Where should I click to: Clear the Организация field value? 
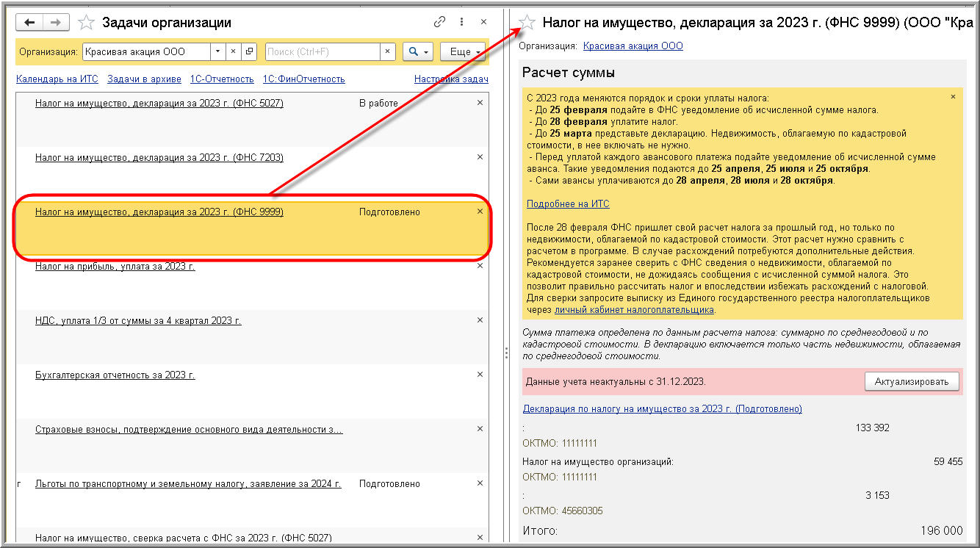click(233, 52)
